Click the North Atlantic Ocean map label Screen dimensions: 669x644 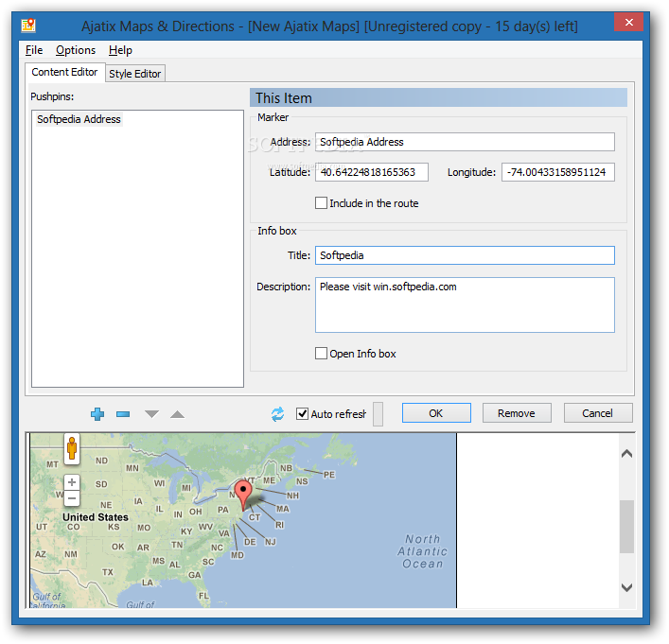[x=422, y=551]
